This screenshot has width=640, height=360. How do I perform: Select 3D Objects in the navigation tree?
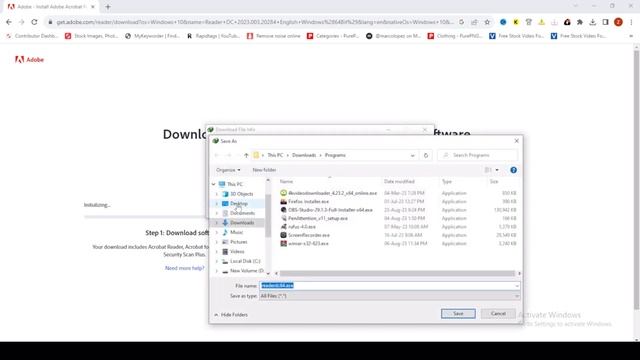[241, 194]
